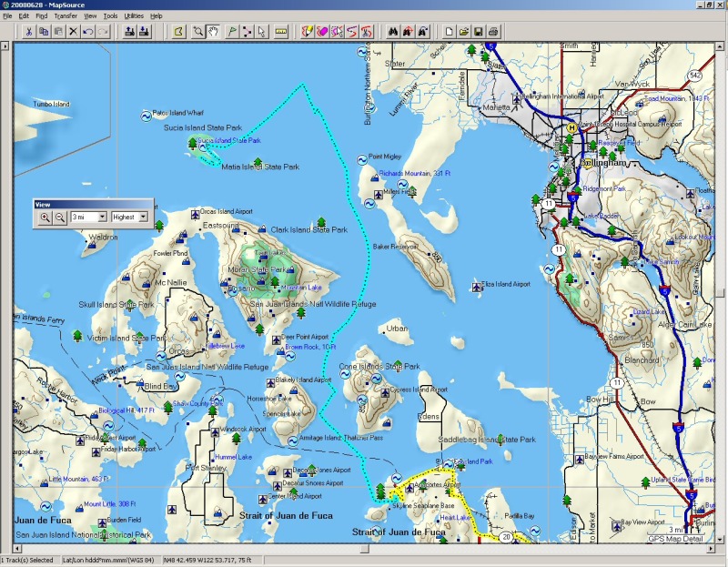The width and height of the screenshot is (728, 567).
Task: Open the Utilities menu
Action: (134, 15)
